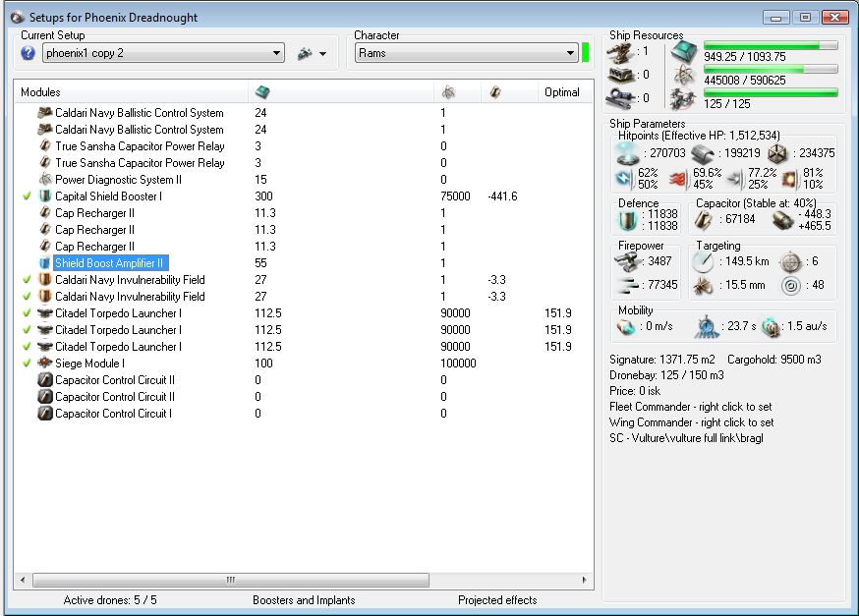This screenshot has width=859, height=616.
Task: Click Wing Commander right click to set
Action: 691,422
